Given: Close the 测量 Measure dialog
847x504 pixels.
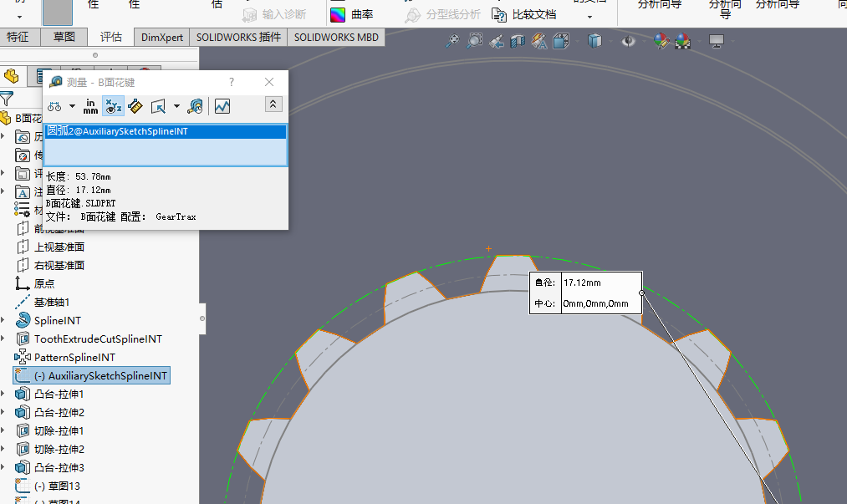Looking at the screenshot, I should (x=269, y=82).
